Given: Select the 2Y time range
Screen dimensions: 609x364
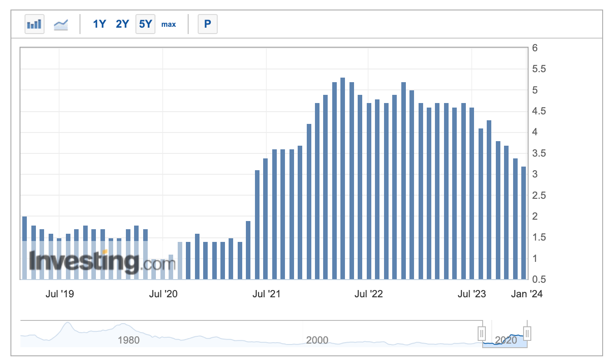Looking at the screenshot, I should tap(122, 24).
